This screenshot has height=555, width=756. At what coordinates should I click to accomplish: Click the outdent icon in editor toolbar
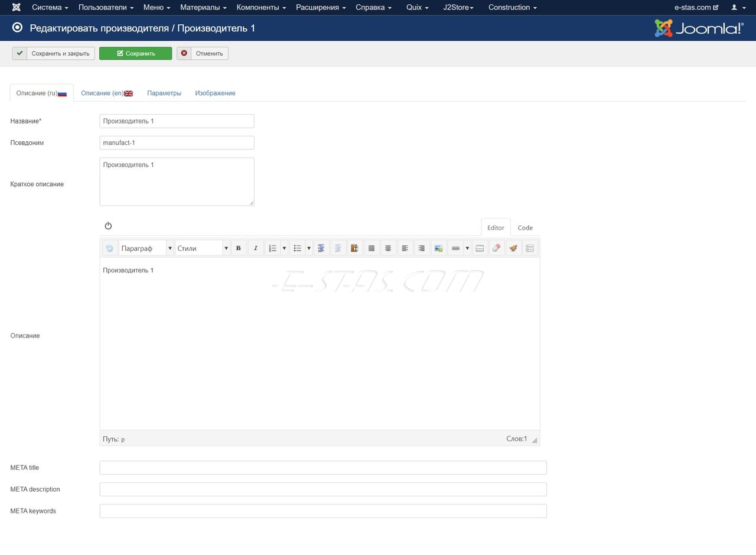(338, 248)
